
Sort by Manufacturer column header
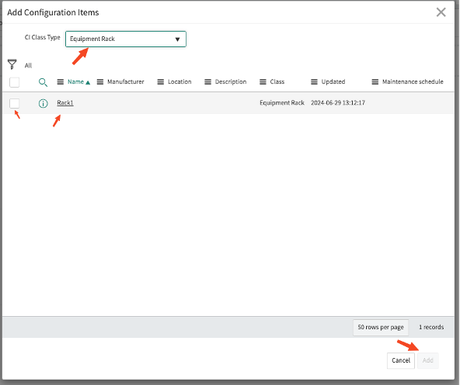126,82
